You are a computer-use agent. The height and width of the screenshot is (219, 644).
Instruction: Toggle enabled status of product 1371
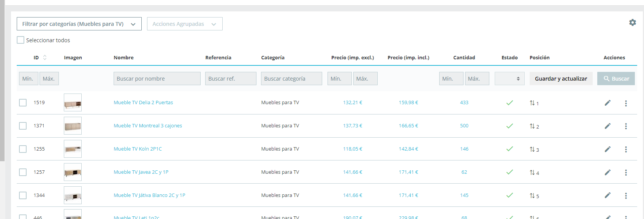[510, 126]
